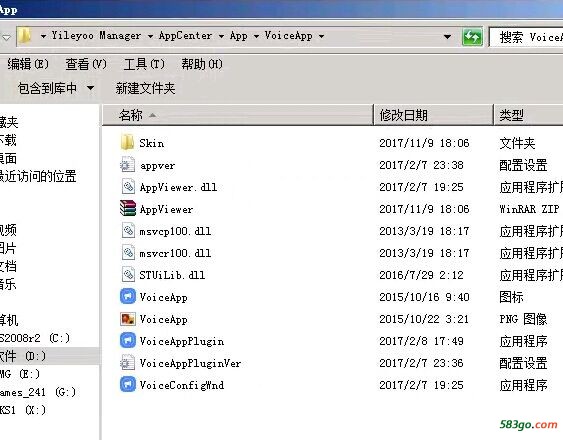Image resolution: width=563 pixels, height=440 pixels.
Task: Select the appver config file icon
Action: [127, 165]
